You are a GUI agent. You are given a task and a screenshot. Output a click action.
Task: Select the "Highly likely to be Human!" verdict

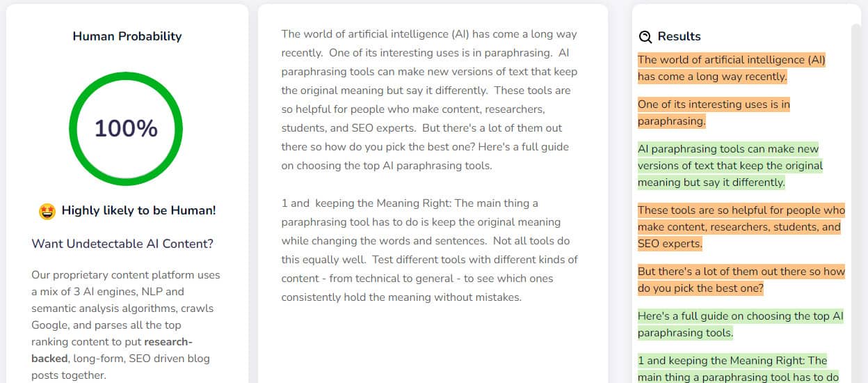[x=138, y=210]
